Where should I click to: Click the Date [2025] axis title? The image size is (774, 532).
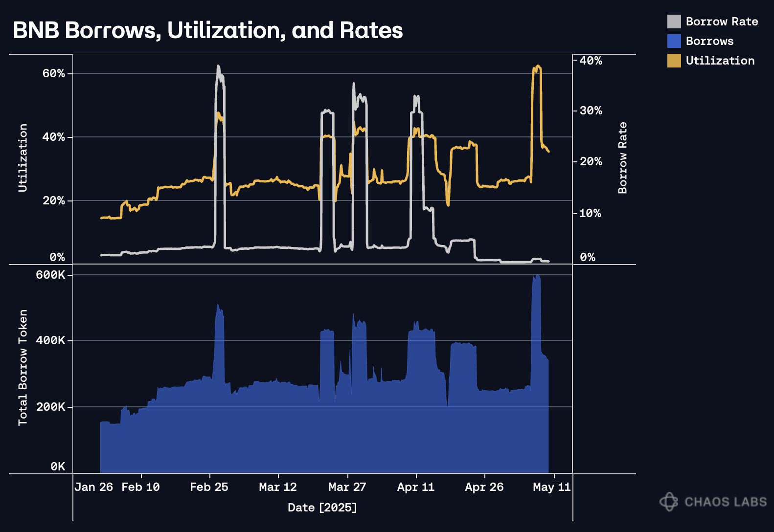point(322,508)
